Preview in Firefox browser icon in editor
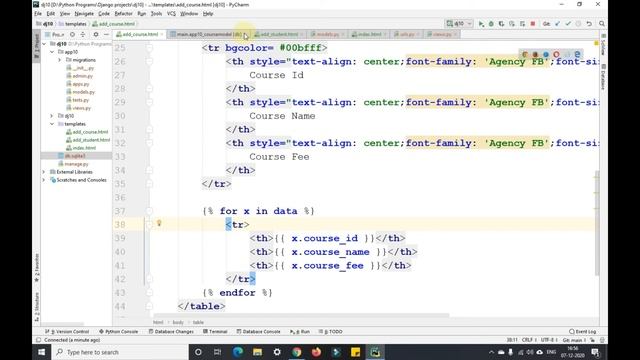The height and width of the screenshot is (360, 640). pos(535,54)
